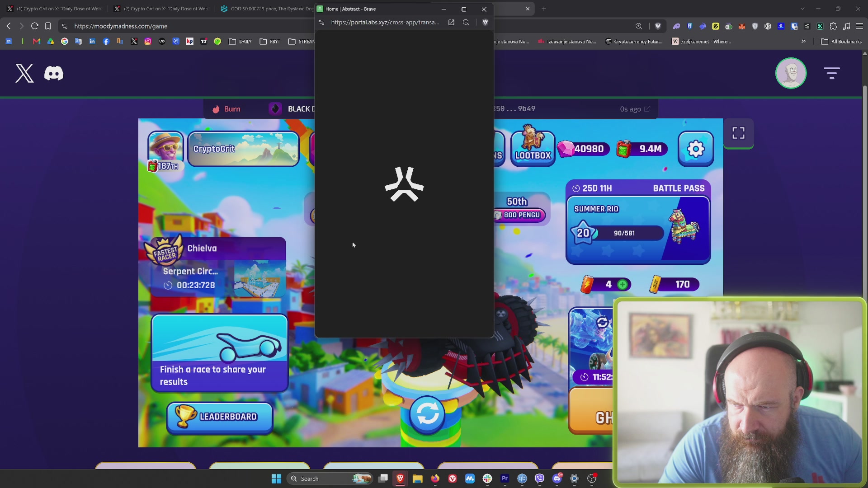Screen dimensions: 868x488
Task: Open DAILY bookmarks folder
Action: (241, 41)
